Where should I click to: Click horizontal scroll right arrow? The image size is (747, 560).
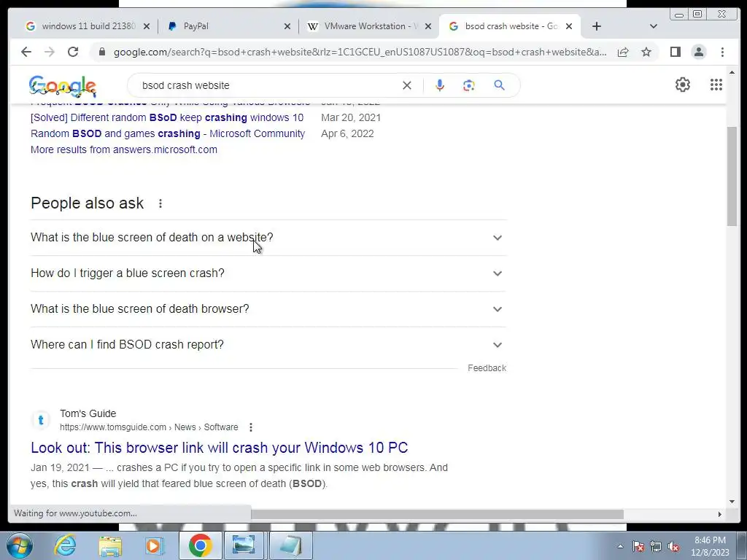(720, 514)
